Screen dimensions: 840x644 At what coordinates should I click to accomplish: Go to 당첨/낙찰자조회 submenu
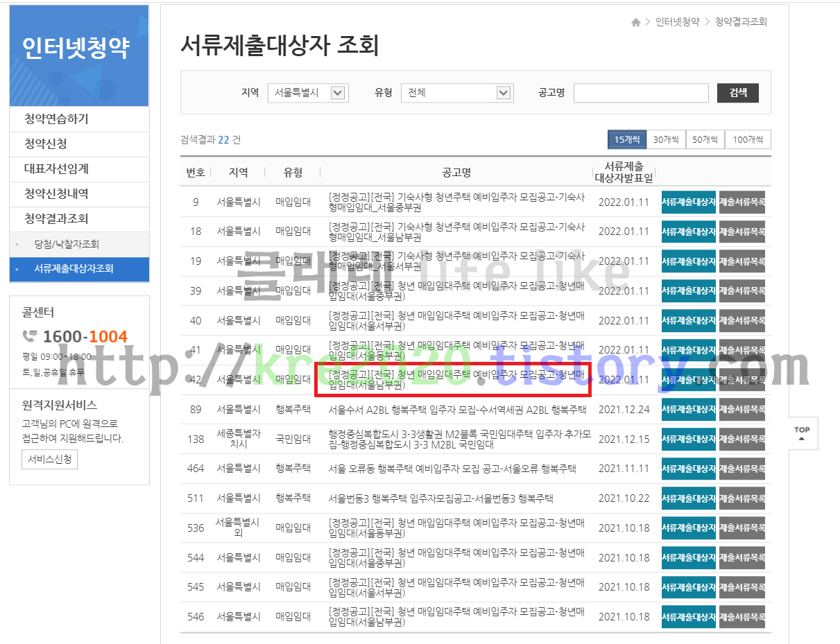[79, 244]
